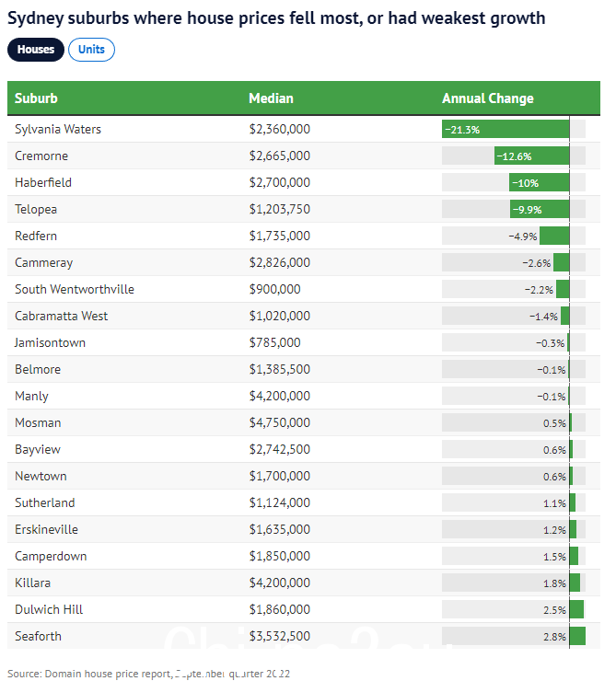Click the $1,635,000 median value
The height and width of the screenshot is (681, 616).
[x=279, y=529]
